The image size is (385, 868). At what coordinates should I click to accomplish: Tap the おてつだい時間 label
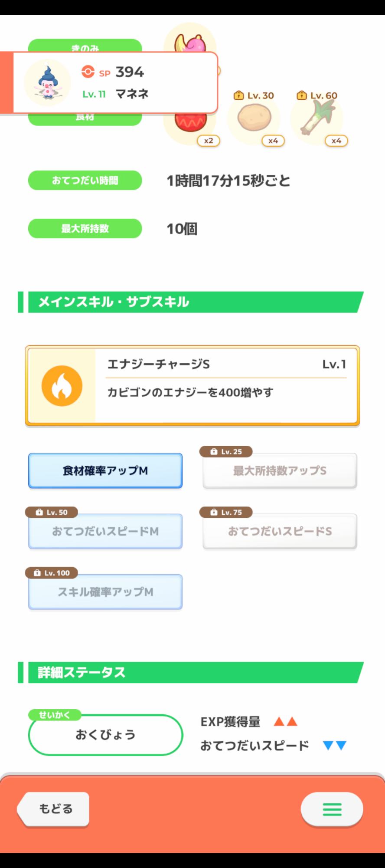pos(85,181)
